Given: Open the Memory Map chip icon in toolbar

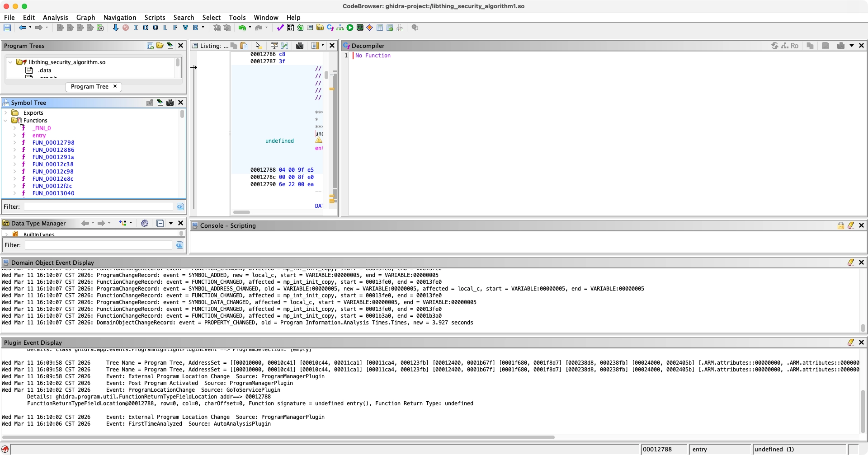Looking at the screenshot, I should pos(360,28).
